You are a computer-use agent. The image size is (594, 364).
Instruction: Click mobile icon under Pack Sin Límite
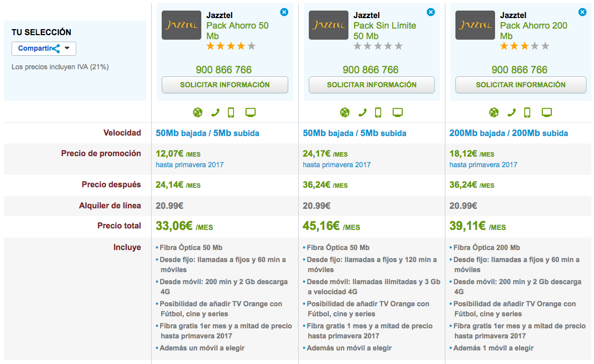pos(378,112)
